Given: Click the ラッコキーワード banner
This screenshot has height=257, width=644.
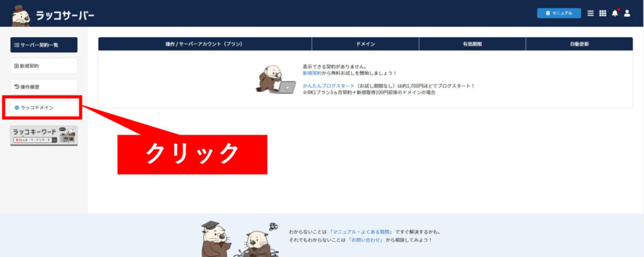Looking at the screenshot, I should pyautogui.click(x=44, y=135).
